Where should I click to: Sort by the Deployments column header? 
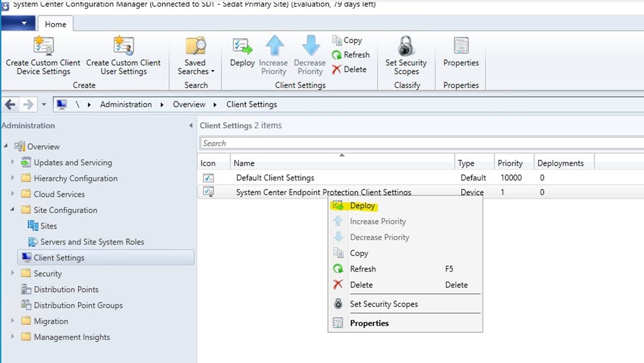[x=564, y=163]
